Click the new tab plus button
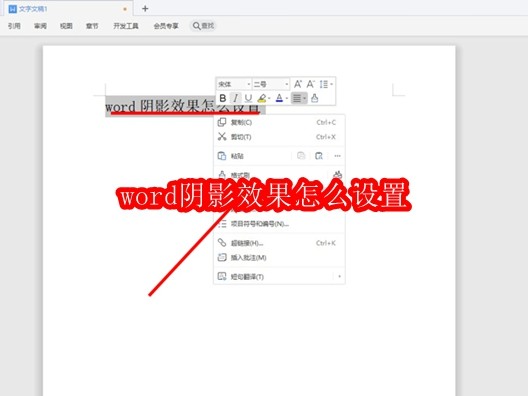The image size is (528, 396). [145, 9]
